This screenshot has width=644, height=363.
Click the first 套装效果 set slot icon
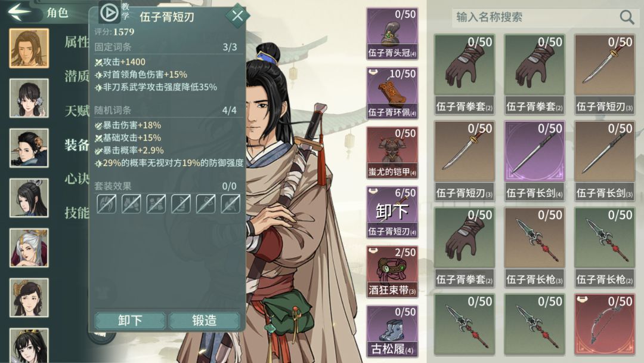tap(106, 204)
